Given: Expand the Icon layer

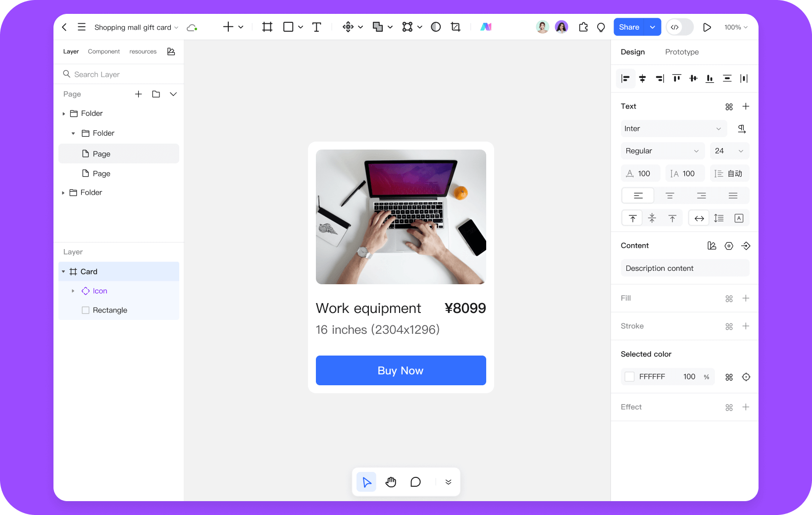Looking at the screenshot, I should (73, 291).
